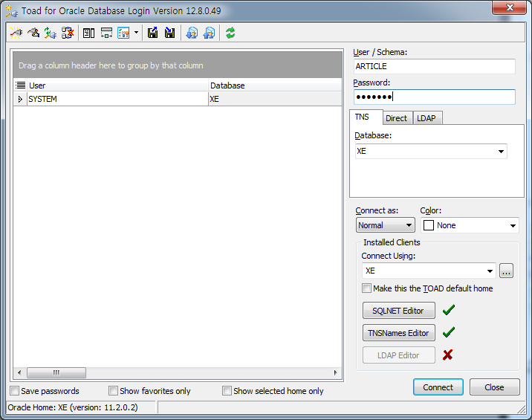Click the database icon with the red X

(x=67, y=33)
